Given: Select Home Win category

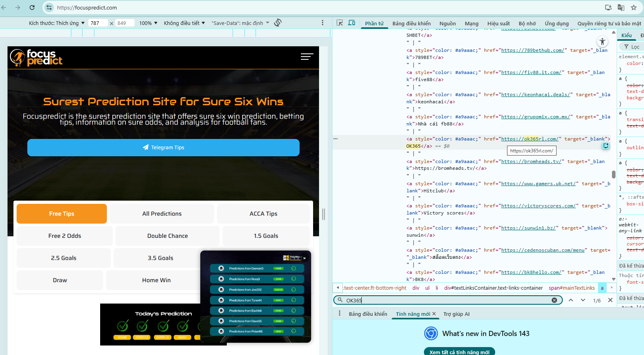Looking at the screenshot, I should tap(156, 280).
